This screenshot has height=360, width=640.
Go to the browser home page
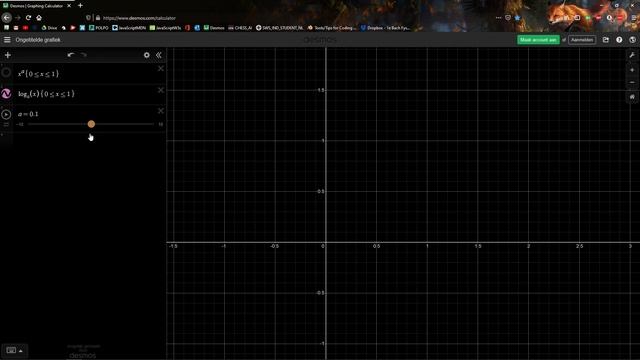pos(39,18)
